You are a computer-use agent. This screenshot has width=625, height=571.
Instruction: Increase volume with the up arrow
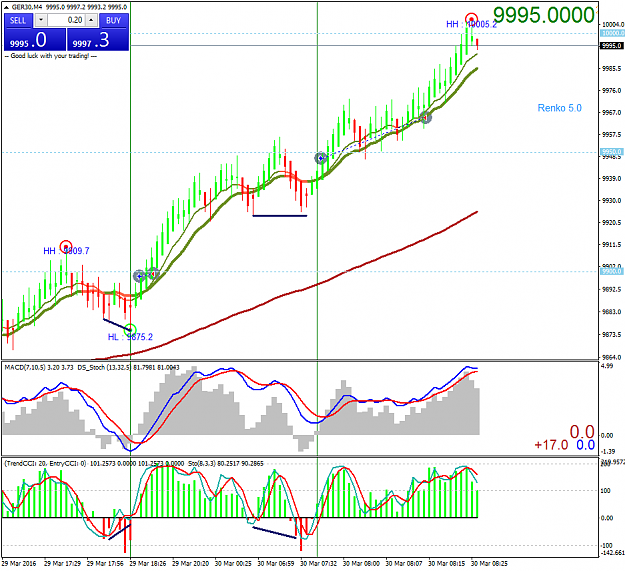coord(91,20)
